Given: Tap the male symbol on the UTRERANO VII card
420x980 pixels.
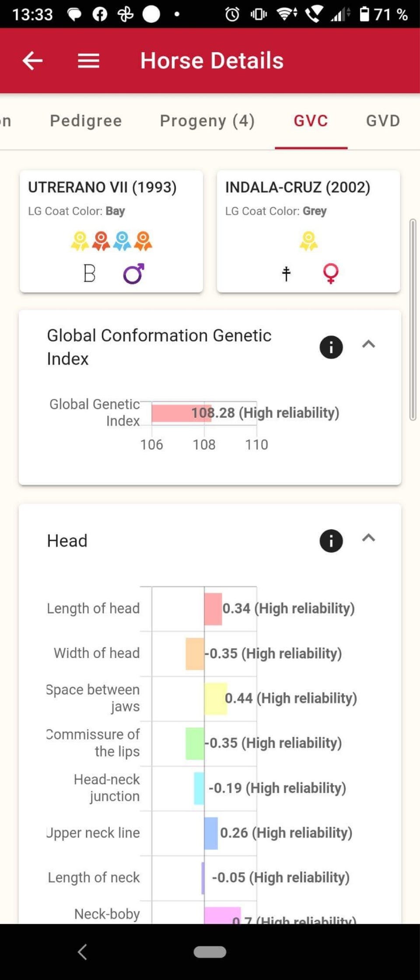Looking at the screenshot, I should click(133, 274).
